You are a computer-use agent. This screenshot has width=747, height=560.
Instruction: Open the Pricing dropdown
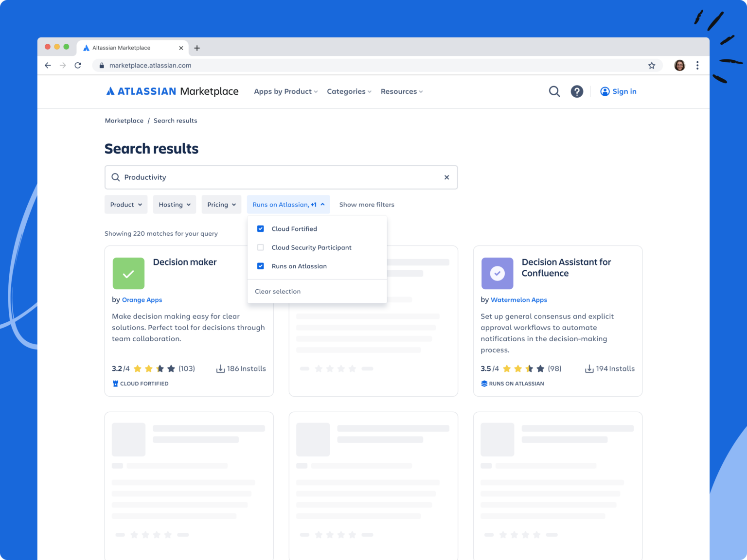[x=221, y=204]
